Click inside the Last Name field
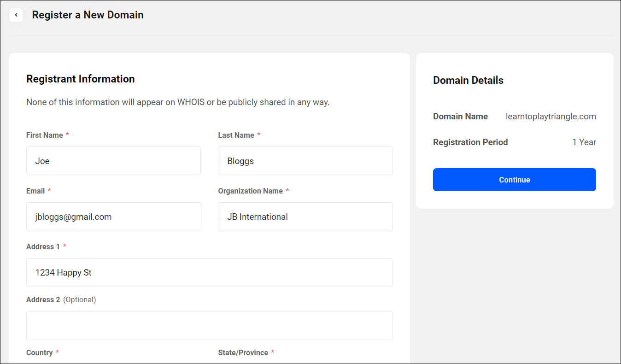 point(305,161)
